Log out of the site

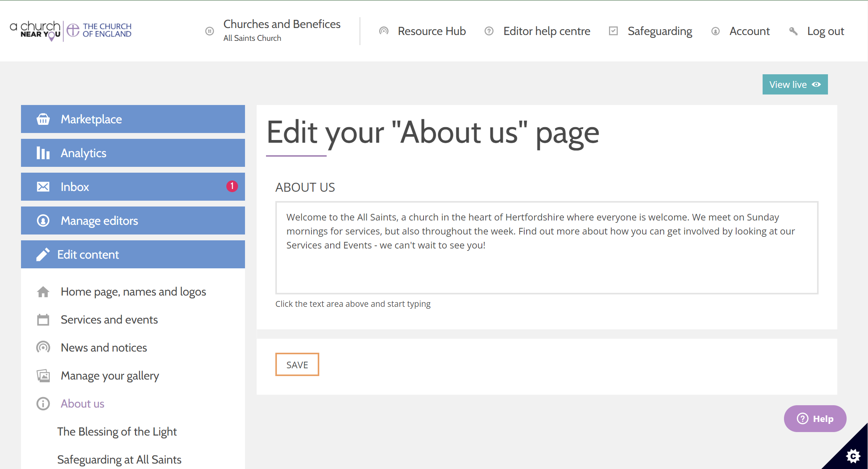coord(826,31)
